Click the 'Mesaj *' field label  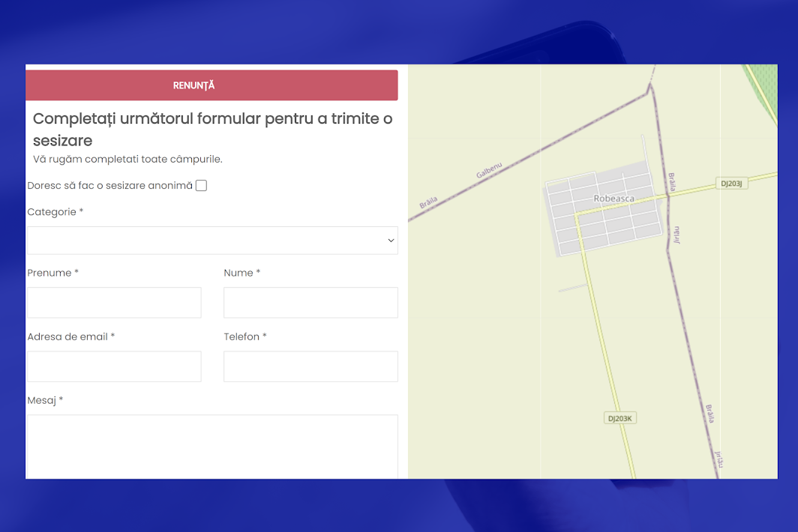pos(45,400)
